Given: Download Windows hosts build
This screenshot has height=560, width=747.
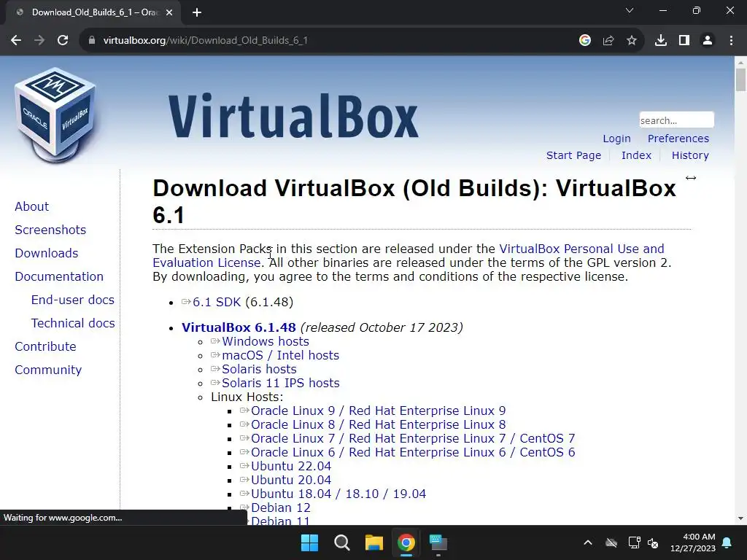Looking at the screenshot, I should tap(266, 341).
